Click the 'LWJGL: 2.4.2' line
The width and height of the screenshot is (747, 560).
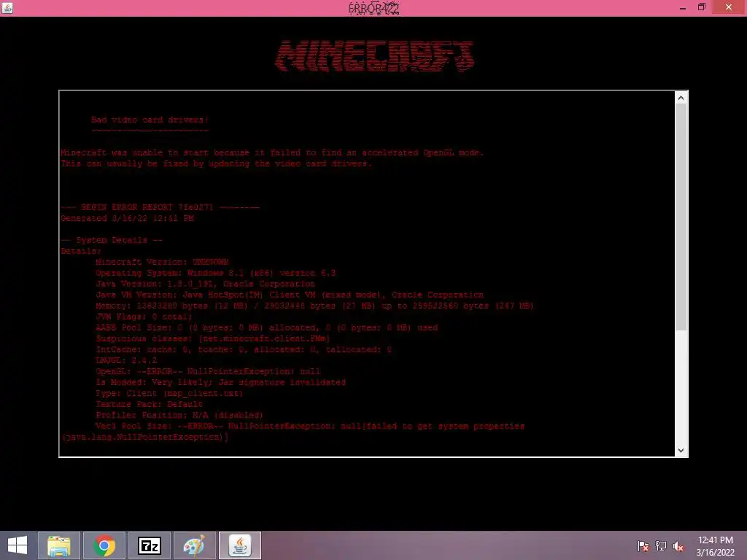[x=126, y=360]
